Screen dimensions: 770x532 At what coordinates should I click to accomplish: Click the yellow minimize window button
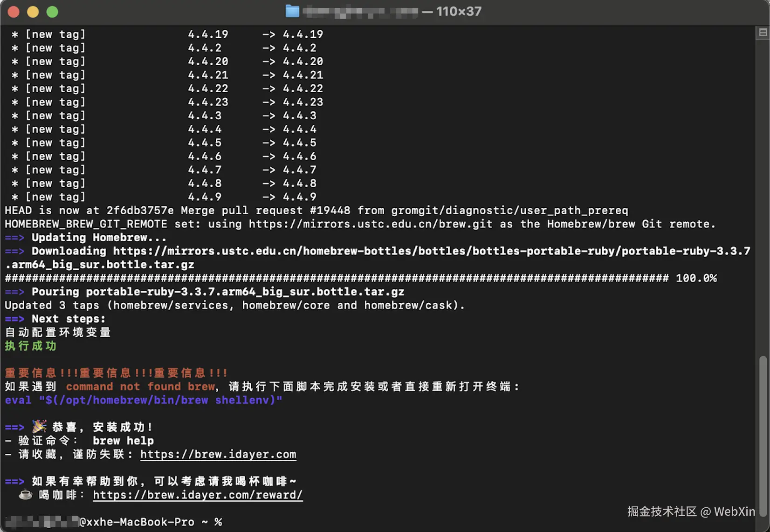click(x=33, y=12)
